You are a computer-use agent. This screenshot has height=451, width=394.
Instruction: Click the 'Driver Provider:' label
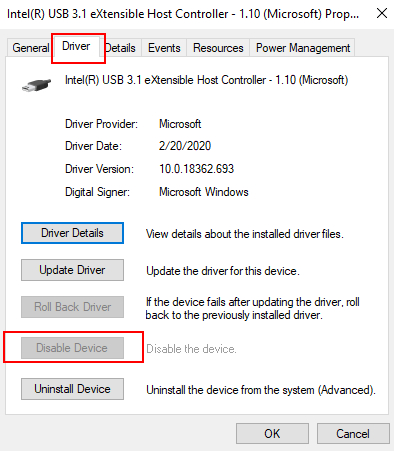[101, 124]
